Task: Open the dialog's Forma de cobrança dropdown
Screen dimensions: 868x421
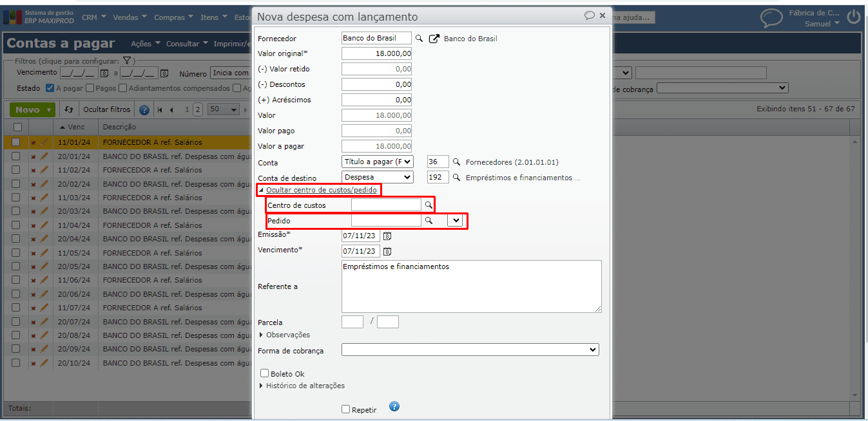Action: (x=470, y=350)
